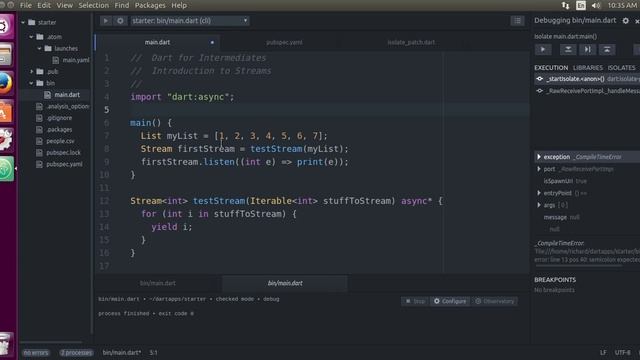
Task: Collapse the launches folder
Action: click(x=40, y=48)
